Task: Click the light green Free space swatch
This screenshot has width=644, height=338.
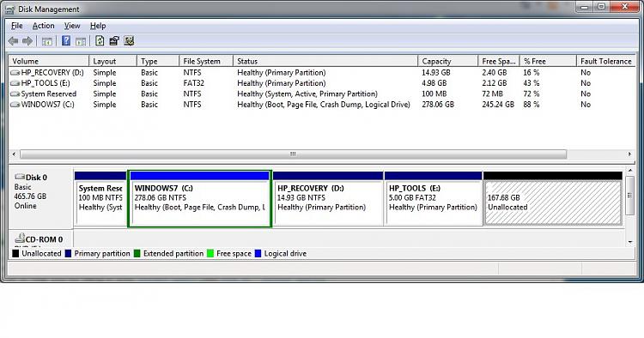Action: pos(210,254)
